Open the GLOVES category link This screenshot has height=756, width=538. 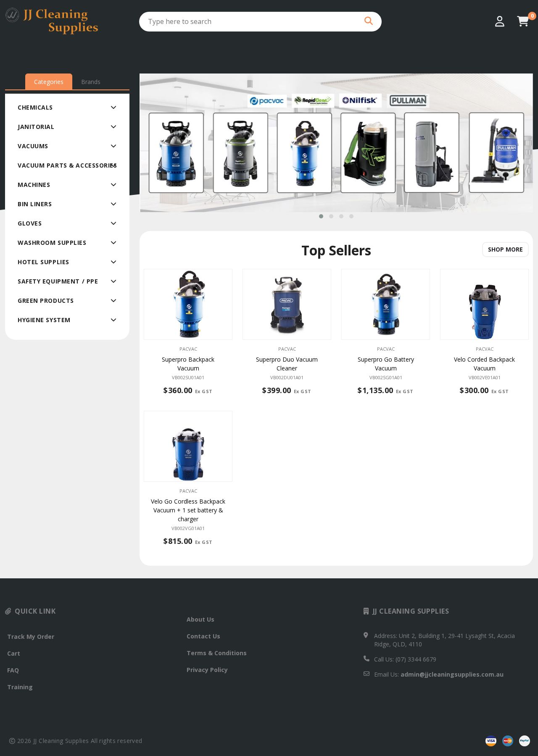(30, 223)
